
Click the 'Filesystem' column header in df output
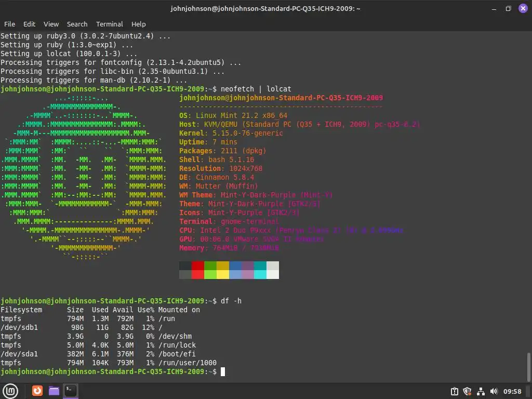coord(21,310)
